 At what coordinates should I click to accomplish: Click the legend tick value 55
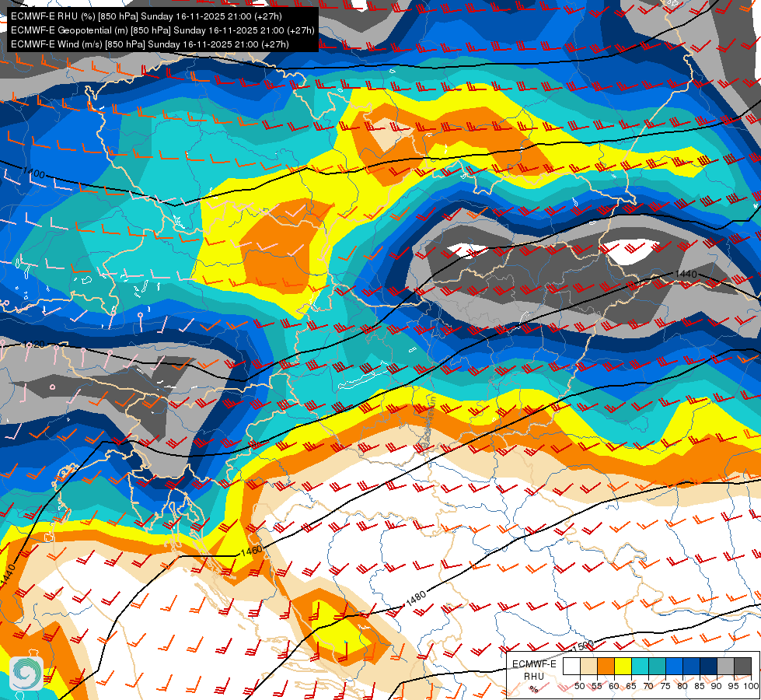597,687
